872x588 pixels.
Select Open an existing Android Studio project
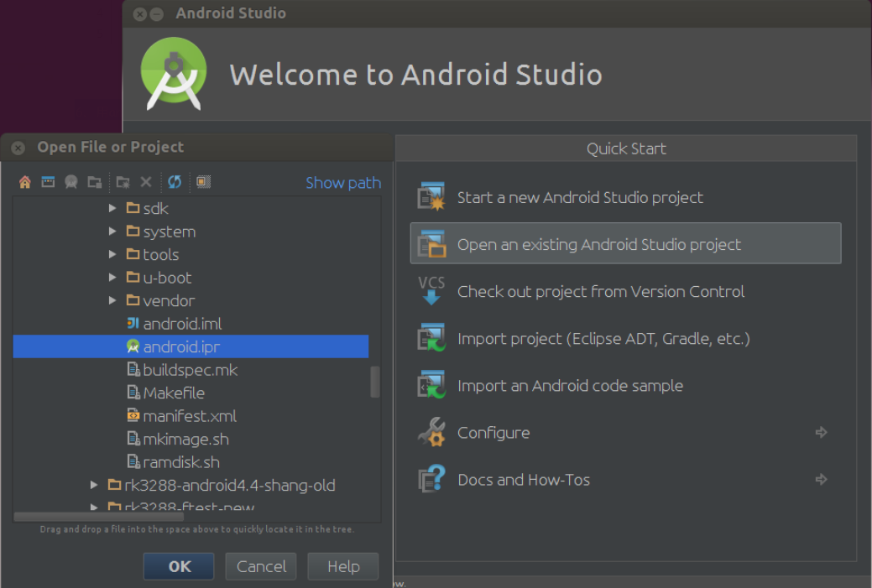[x=625, y=243]
